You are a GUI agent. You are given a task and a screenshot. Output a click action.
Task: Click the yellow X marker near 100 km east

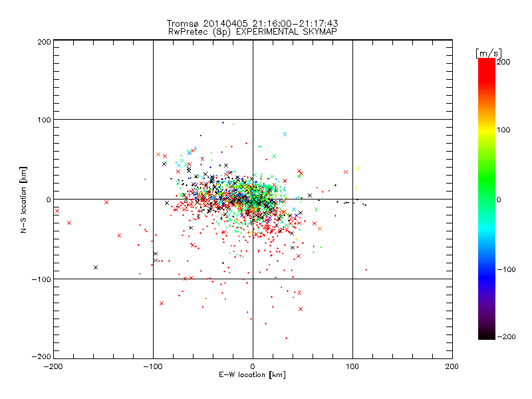pyautogui.click(x=358, y=168)
